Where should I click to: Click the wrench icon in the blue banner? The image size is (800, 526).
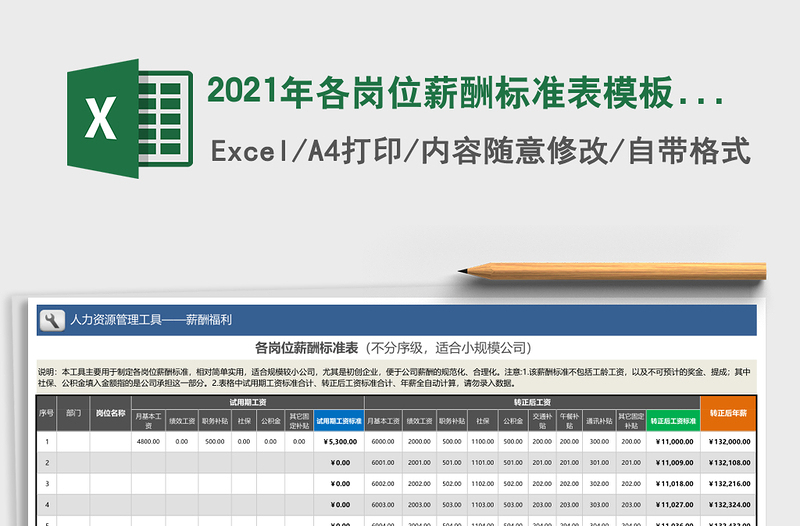(52, 320)
